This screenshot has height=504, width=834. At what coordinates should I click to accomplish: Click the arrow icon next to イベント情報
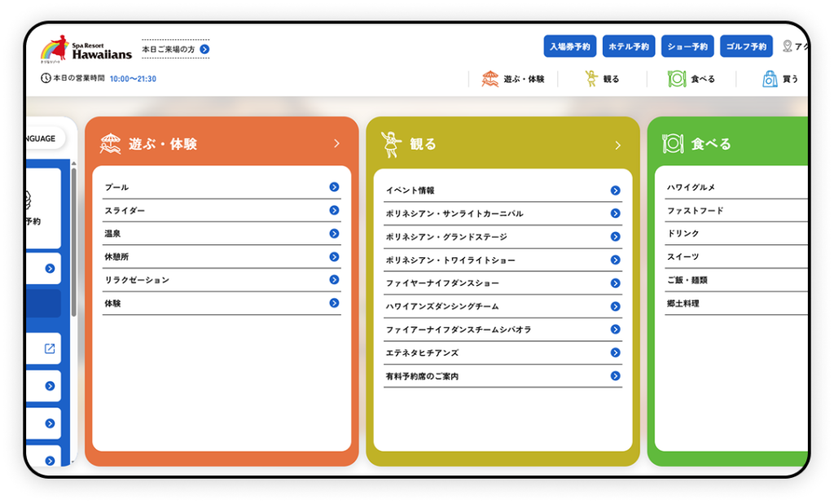coord(615,191)
